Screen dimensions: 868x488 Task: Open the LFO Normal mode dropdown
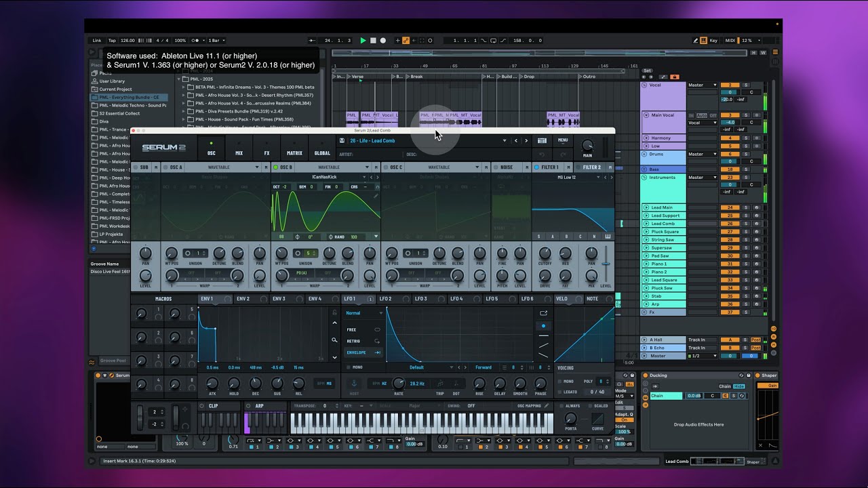(x=363, y=313)
